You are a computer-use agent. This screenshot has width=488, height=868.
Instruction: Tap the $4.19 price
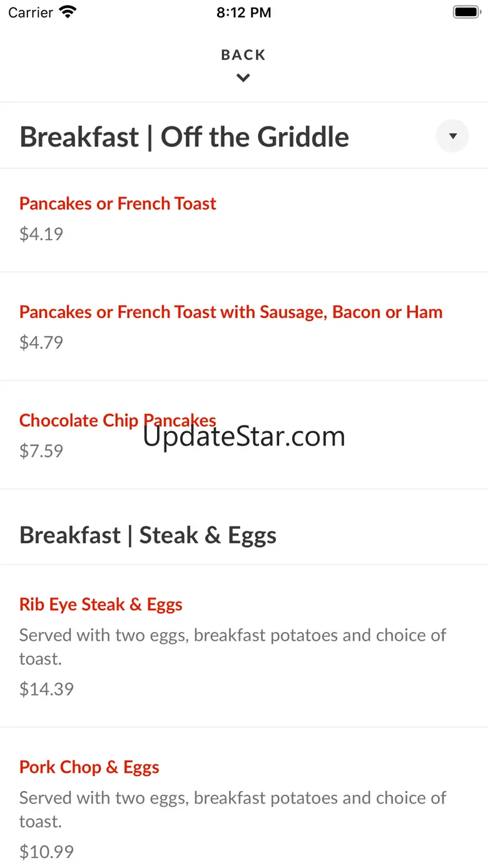[41, 234]
